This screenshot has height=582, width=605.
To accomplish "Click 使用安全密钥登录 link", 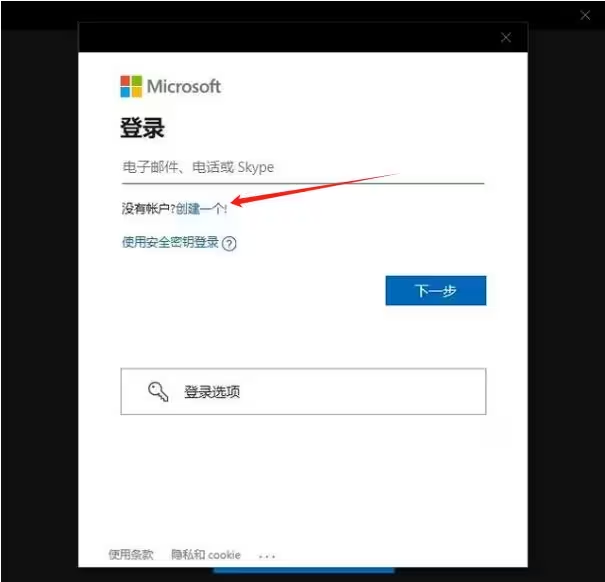I will point(170,242).
